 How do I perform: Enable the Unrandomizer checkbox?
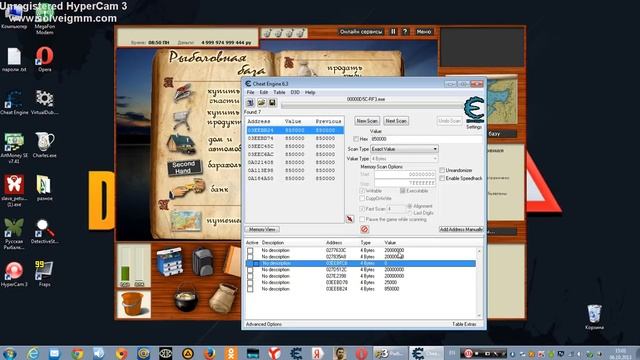442,170
